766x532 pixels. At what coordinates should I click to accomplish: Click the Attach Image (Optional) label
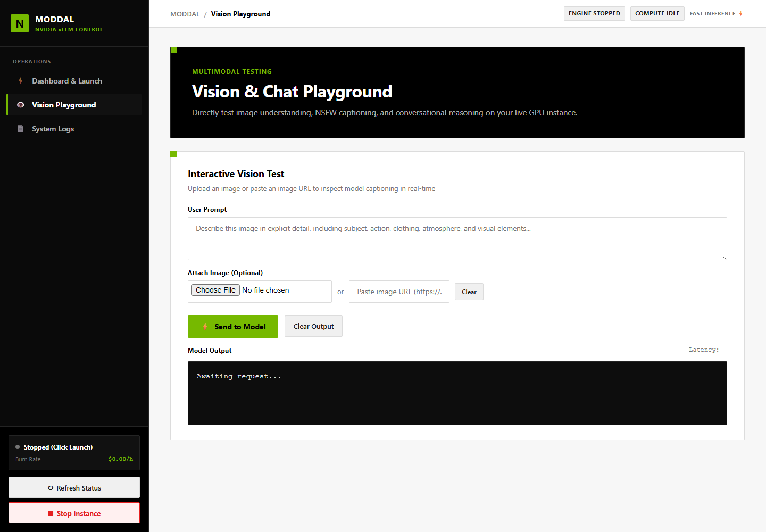click(x=225, y=273)
